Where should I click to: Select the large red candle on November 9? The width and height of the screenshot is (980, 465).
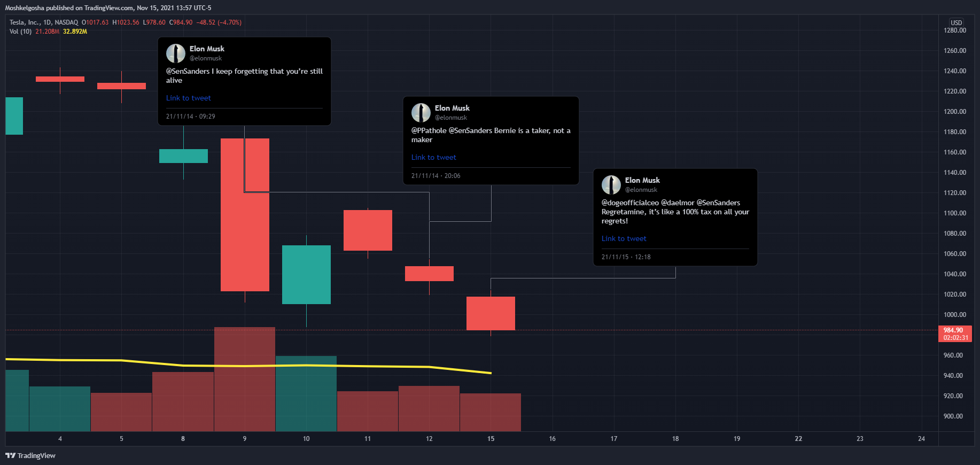pos(245,215)
